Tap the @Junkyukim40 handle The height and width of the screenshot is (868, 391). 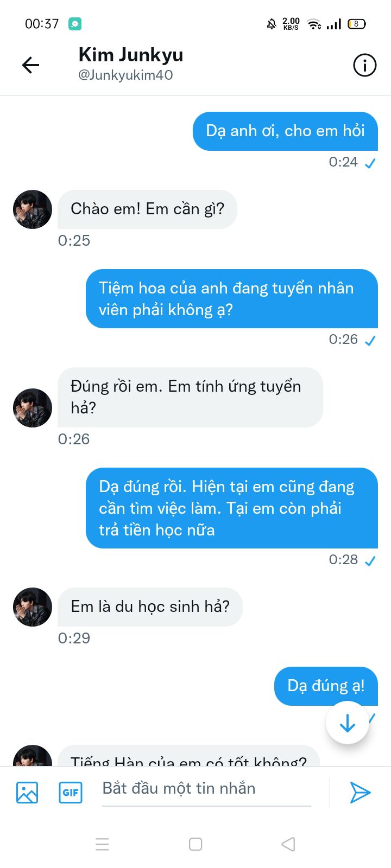pos(125,75)
